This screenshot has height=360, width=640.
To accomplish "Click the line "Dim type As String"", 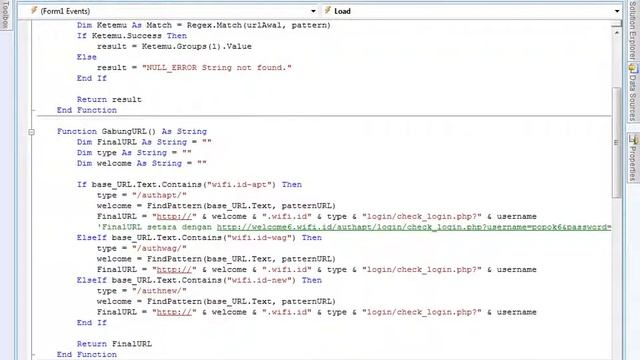I will pos(134,153).
